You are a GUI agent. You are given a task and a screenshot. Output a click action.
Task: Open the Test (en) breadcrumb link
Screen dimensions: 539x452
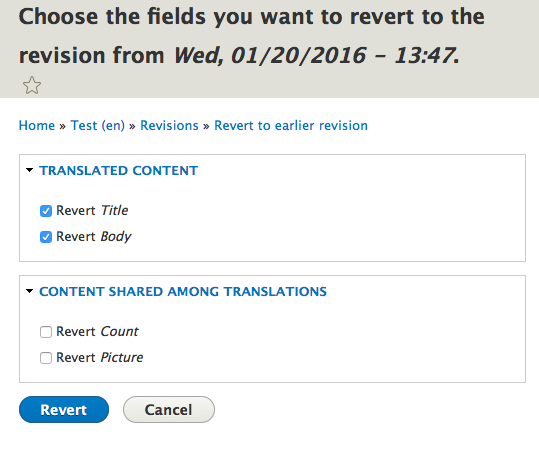tap(98, 125)
